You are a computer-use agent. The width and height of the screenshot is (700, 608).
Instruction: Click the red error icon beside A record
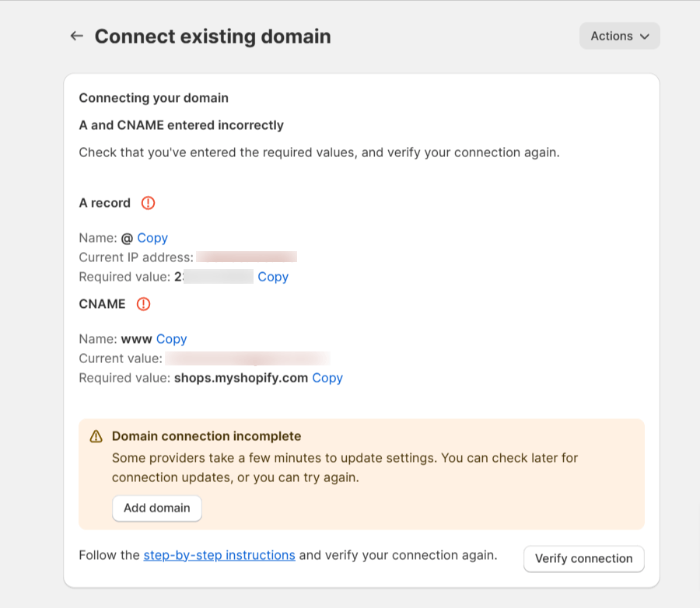click(x=148, y=203)
